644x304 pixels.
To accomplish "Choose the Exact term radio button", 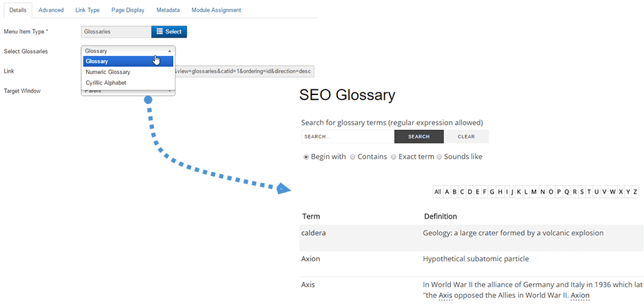I will 394,157.
